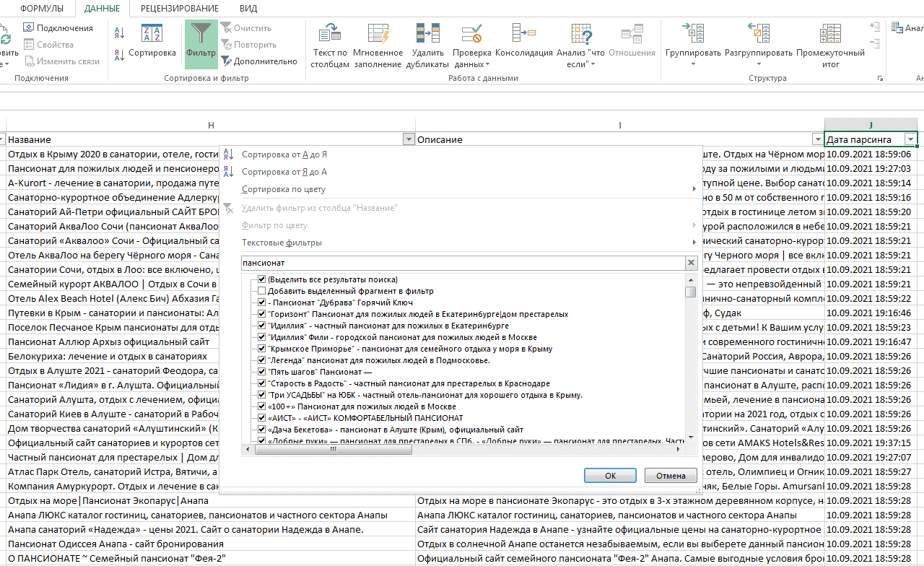Click Reapply filter in ribbon
This screenshot has width=924, height=566.
[249, 45]
